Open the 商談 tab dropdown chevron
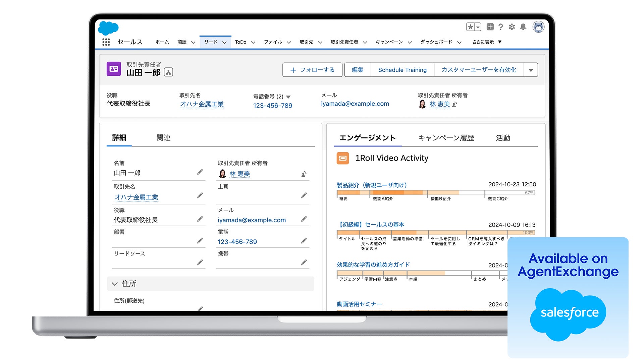This screenshot has height=362, width=644. tap(193, 42)
